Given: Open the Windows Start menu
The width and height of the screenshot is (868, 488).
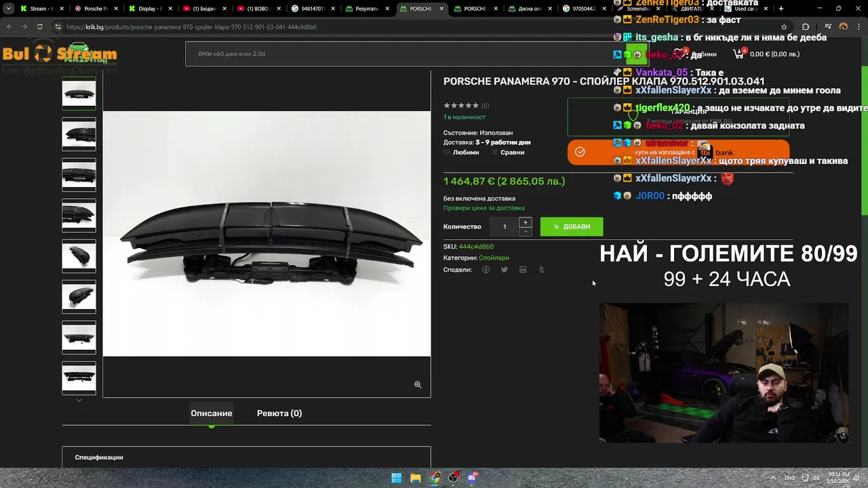Looking at the screenshot, I should 397,478.
